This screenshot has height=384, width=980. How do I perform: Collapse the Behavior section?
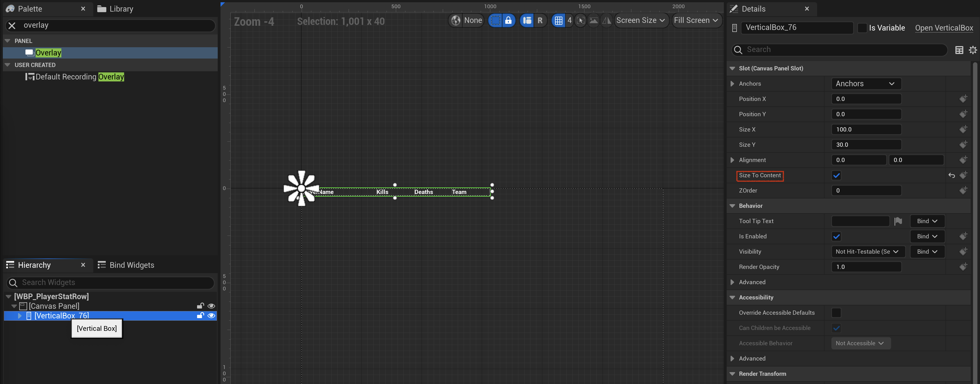732,206
